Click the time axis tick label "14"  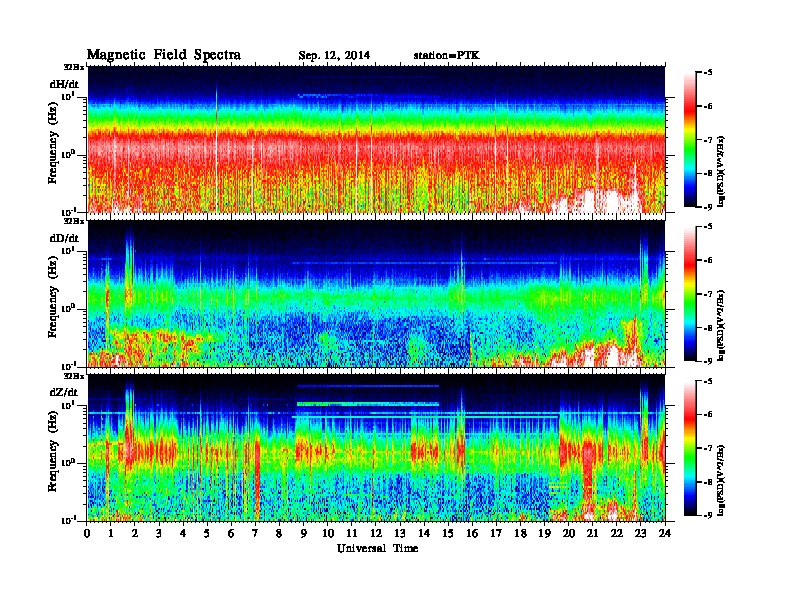[424, 533]
